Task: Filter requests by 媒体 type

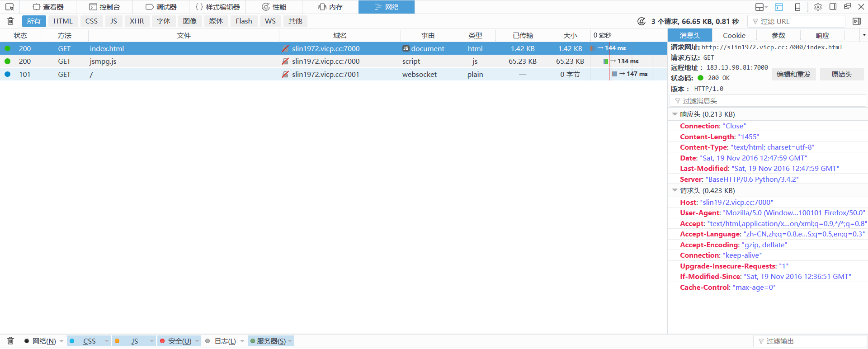Action: click(x=216, y=21)
